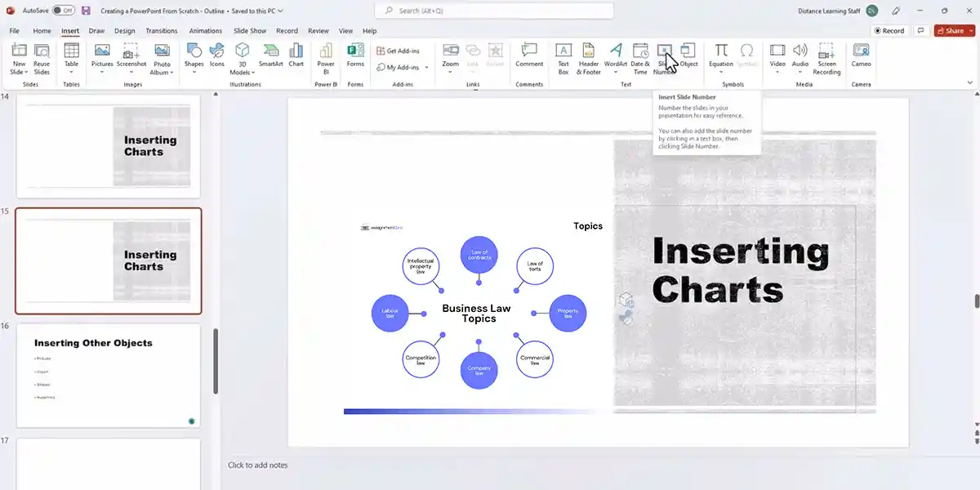
Task: Add a new Comment
Action: tap(529, 56)
